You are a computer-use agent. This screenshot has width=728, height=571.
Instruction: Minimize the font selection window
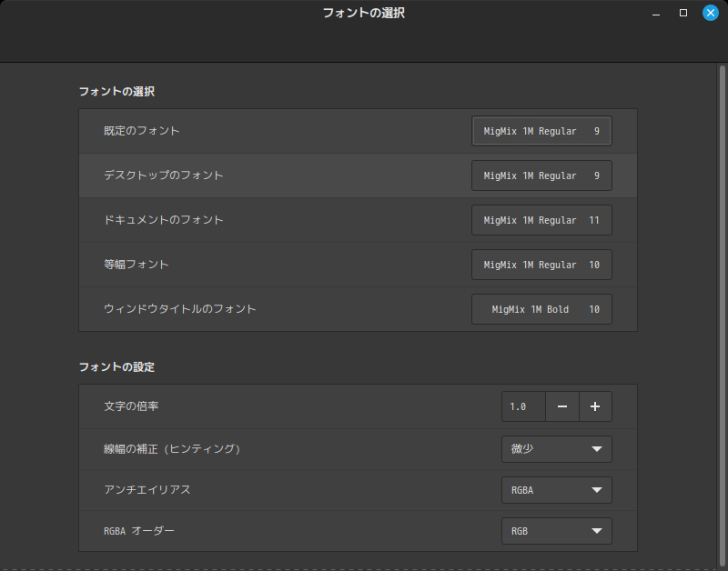tap(656, 14)
